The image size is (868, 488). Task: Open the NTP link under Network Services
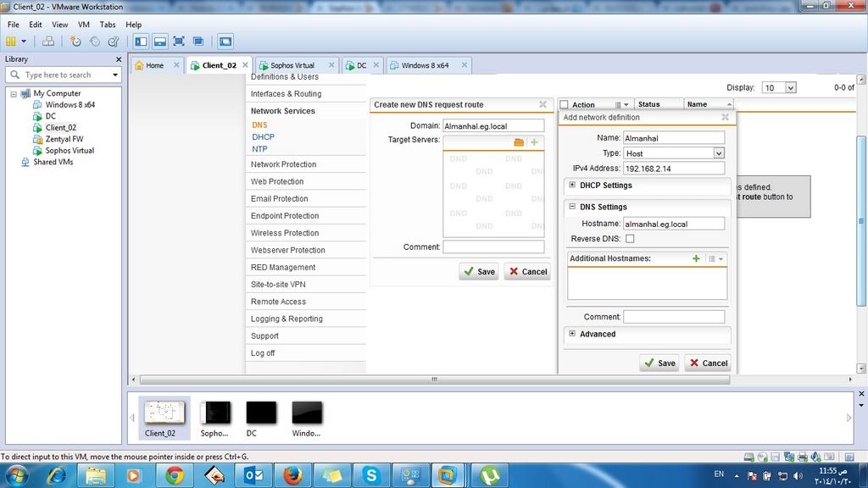(x=259, y=149)
